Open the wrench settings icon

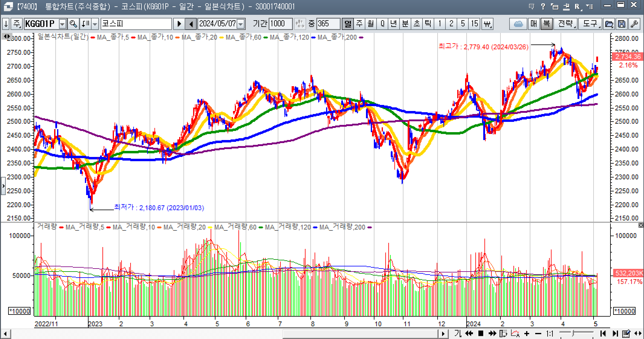634,24
